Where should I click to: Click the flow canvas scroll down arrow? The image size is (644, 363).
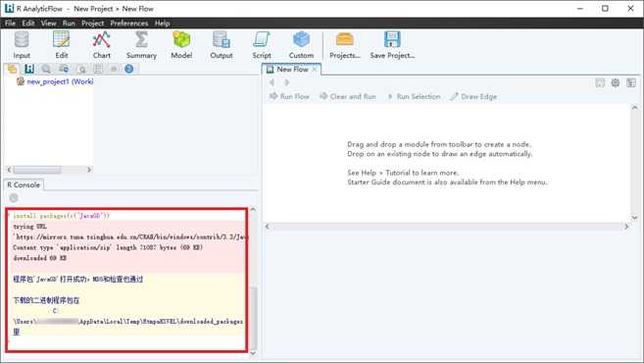[634, 218]
